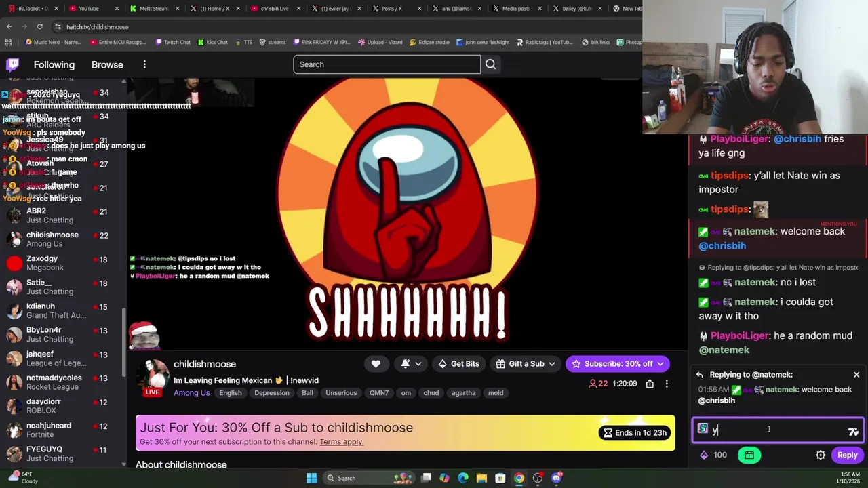Open the Windows Start button

(x=311, y=478)
